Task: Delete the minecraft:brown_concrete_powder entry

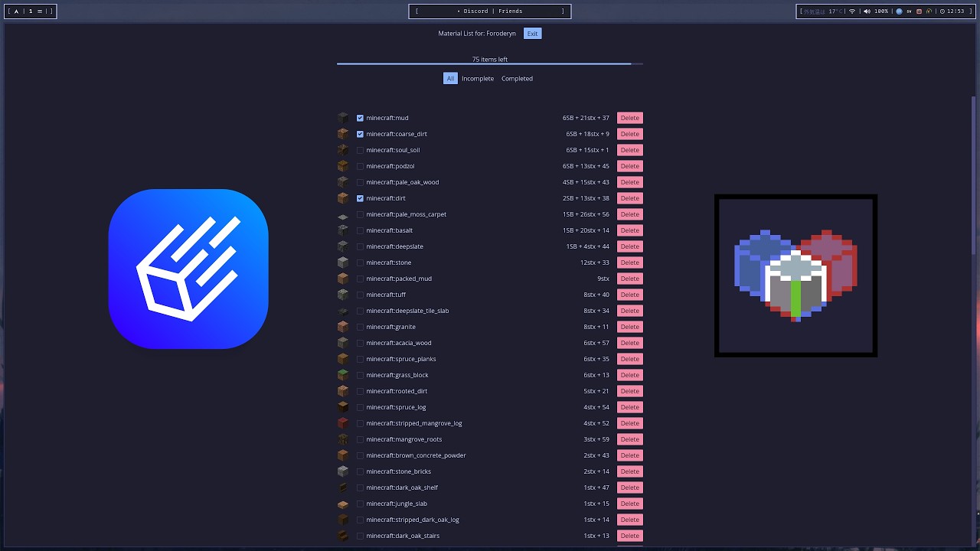Action: [x=629, y=455]
